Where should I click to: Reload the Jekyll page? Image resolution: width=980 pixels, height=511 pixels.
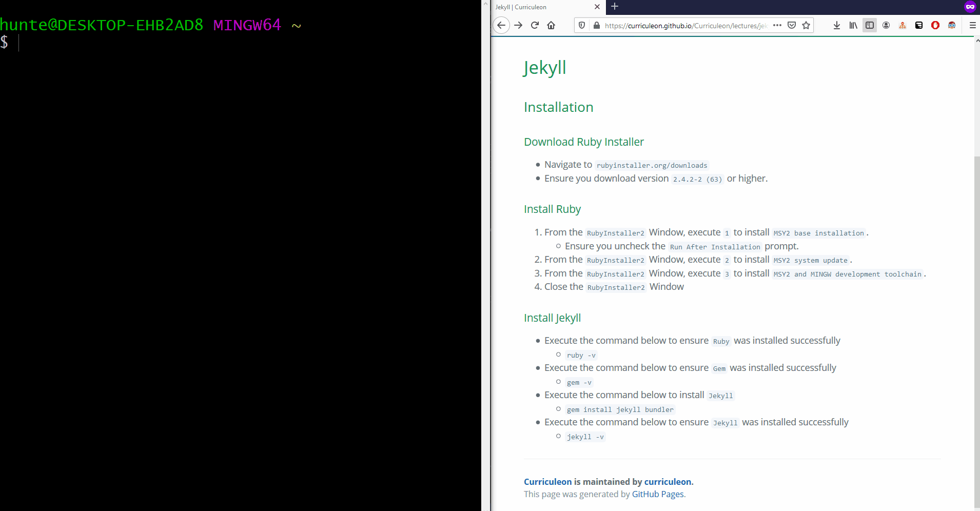535,25
